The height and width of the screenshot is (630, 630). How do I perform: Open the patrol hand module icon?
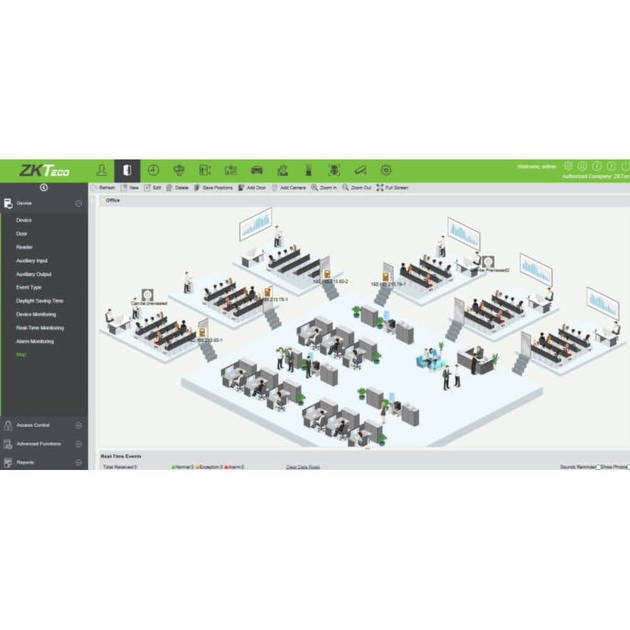click(282, 170)
